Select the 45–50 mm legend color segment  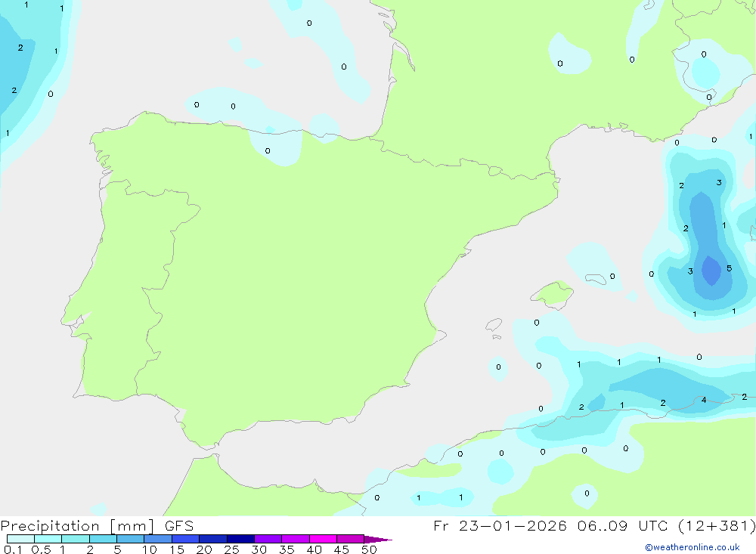pos(350,539)
